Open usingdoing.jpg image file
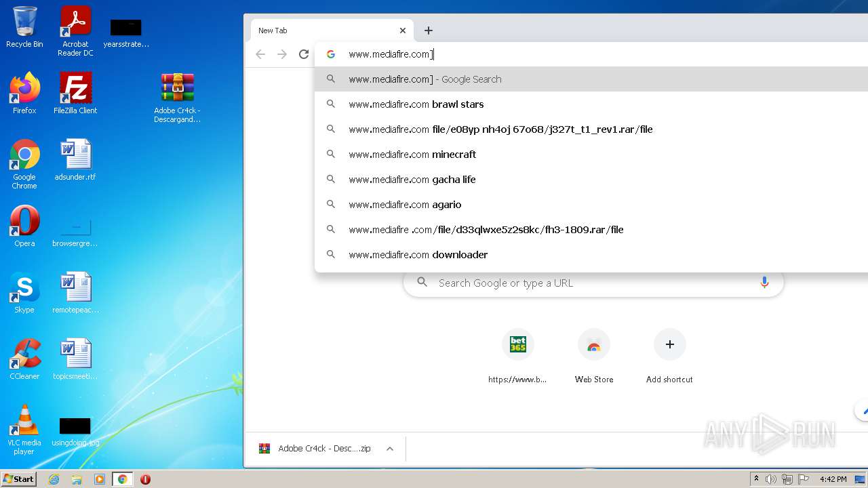The height and width of the screenshot is (488, 868). [x=75, y=431]
